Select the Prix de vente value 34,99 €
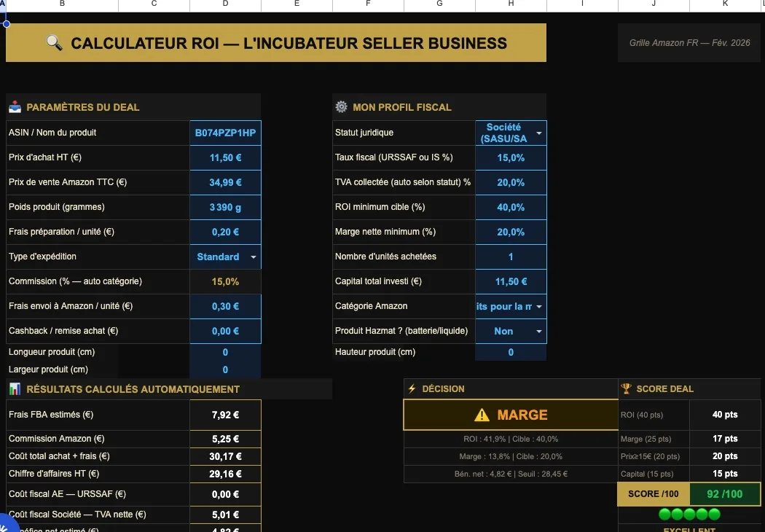Viewport: 765px width, 532px height. (x=225, y=182)
